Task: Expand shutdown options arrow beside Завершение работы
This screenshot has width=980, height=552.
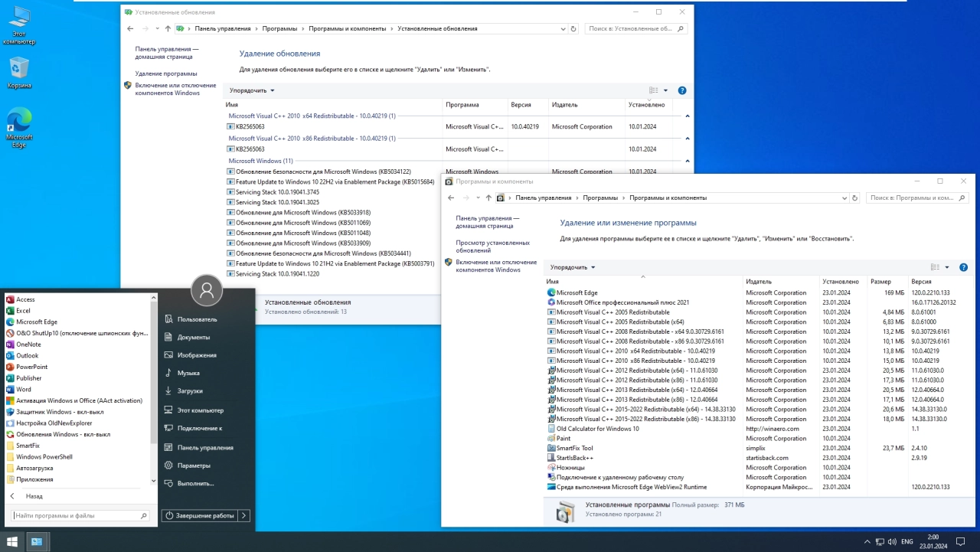Action: click(x=244, y=516)
